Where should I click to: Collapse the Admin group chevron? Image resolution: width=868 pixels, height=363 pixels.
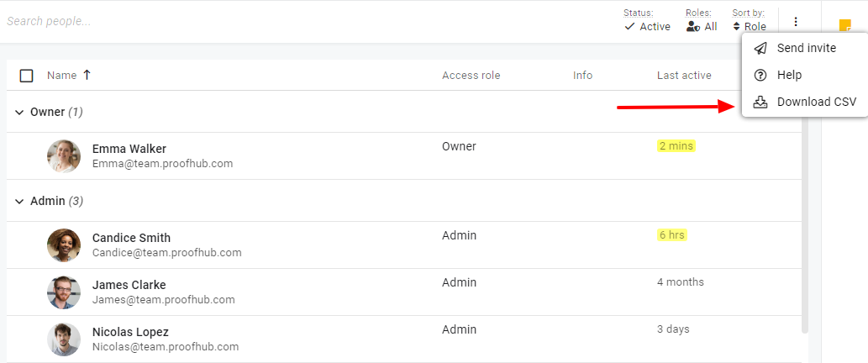[x=19, y=202]
